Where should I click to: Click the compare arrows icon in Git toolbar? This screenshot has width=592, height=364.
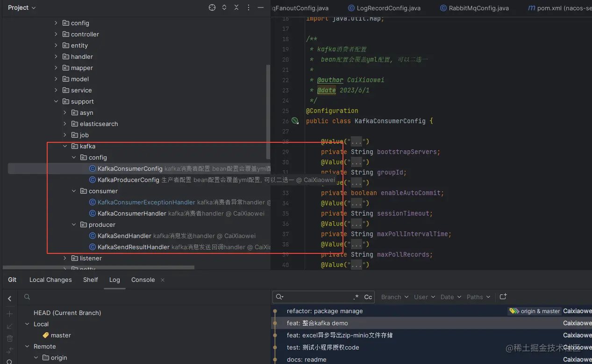(10, 350)
